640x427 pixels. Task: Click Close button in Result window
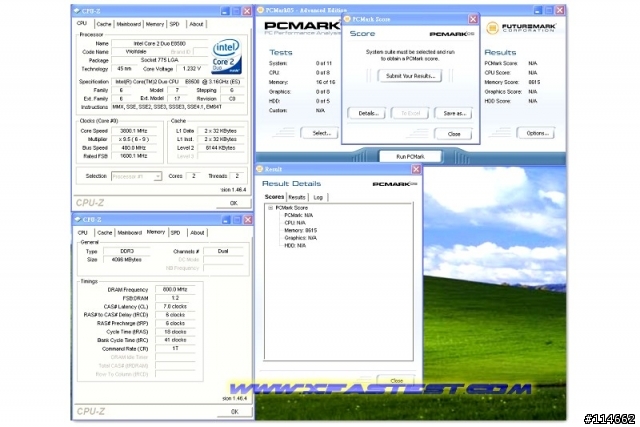396,380
